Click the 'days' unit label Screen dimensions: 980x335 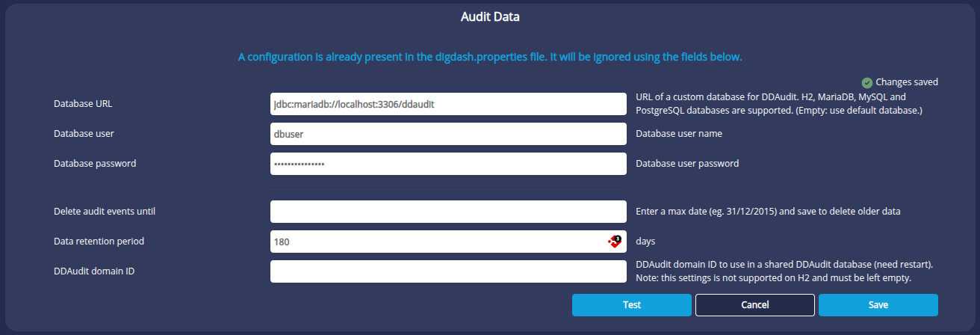pyautogui.click(x=646, y=242)
